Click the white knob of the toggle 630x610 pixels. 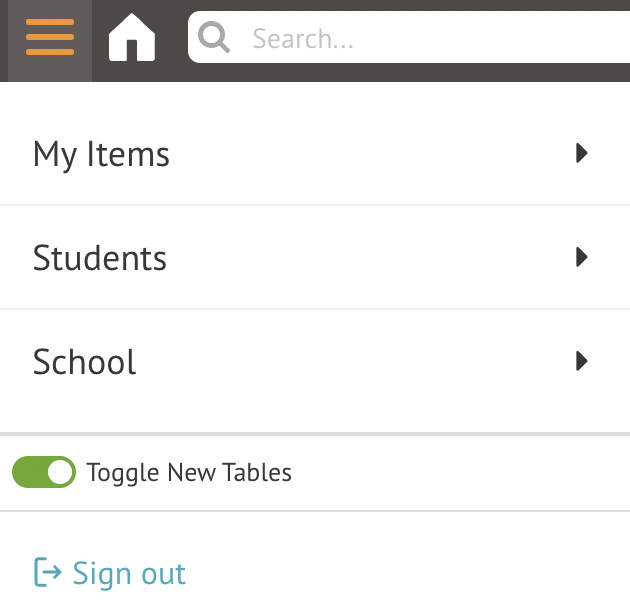pyautogui.click(x=59, y=472)
